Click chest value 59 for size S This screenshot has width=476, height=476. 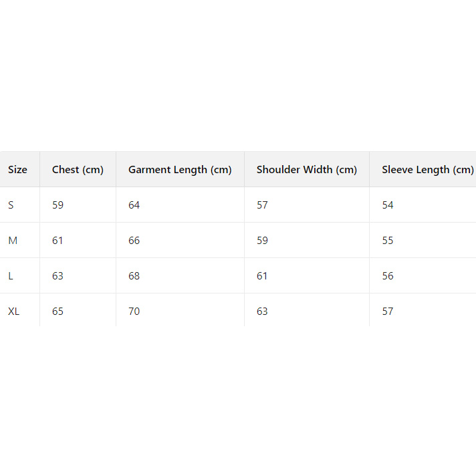point(58,205)
